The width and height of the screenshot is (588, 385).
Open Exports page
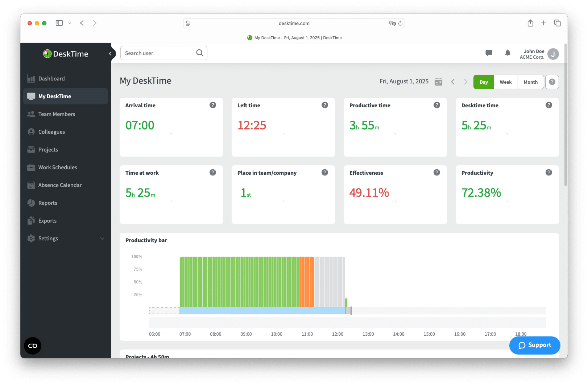[65, 221]
